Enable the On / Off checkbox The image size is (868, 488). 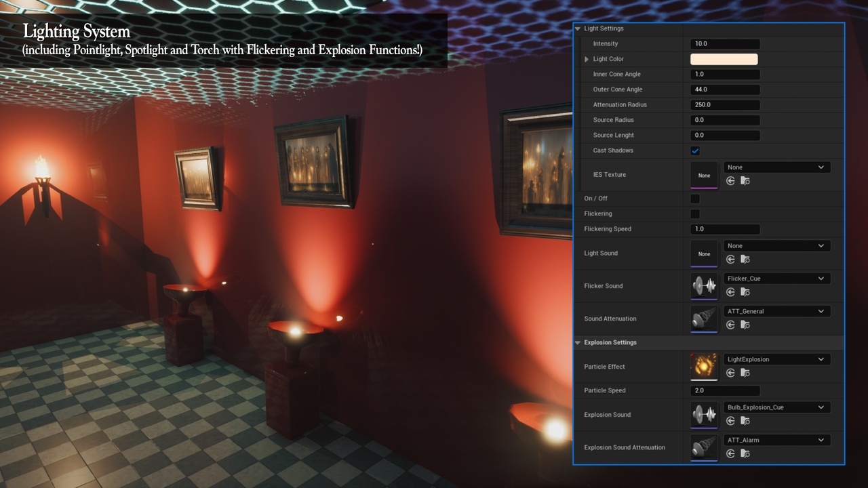[x=695, y=199]
